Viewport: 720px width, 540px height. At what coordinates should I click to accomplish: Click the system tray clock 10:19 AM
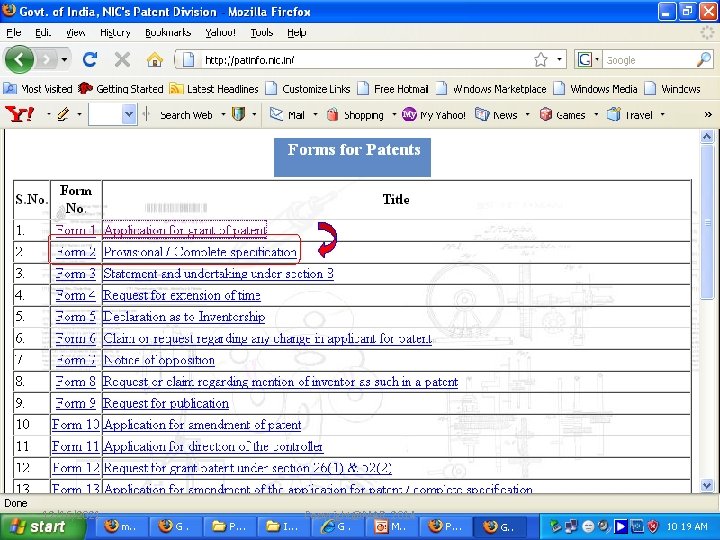tap(687, 526)
